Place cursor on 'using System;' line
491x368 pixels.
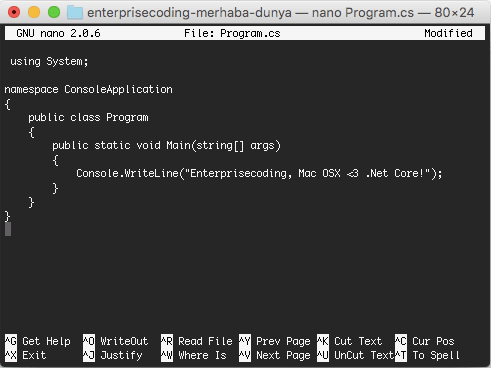pos(49,62)
